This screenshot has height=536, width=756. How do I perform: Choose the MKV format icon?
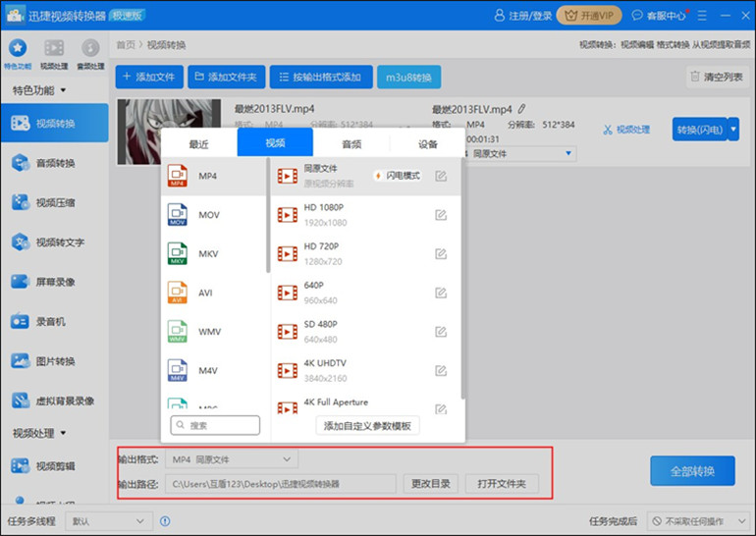tap(178, 253)
